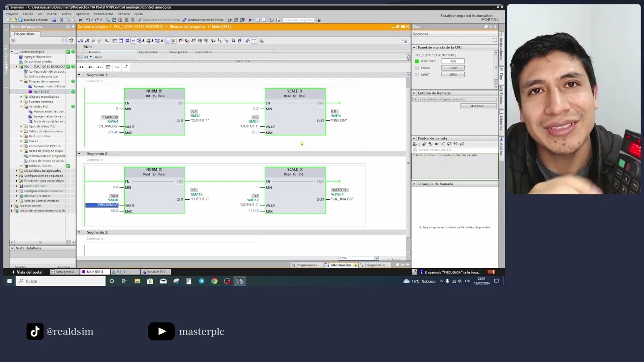
Task: Open the Insertar menu
Action: pos(52,14)
